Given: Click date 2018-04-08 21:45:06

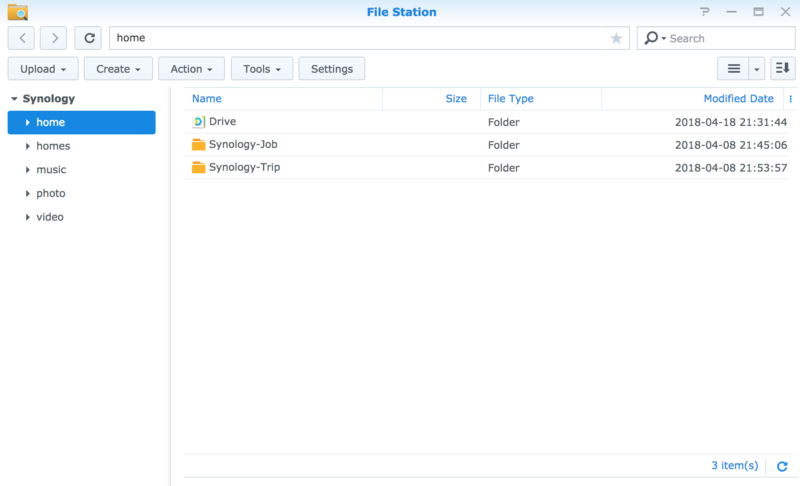Looking at the screenshot, I should [731, 145].
